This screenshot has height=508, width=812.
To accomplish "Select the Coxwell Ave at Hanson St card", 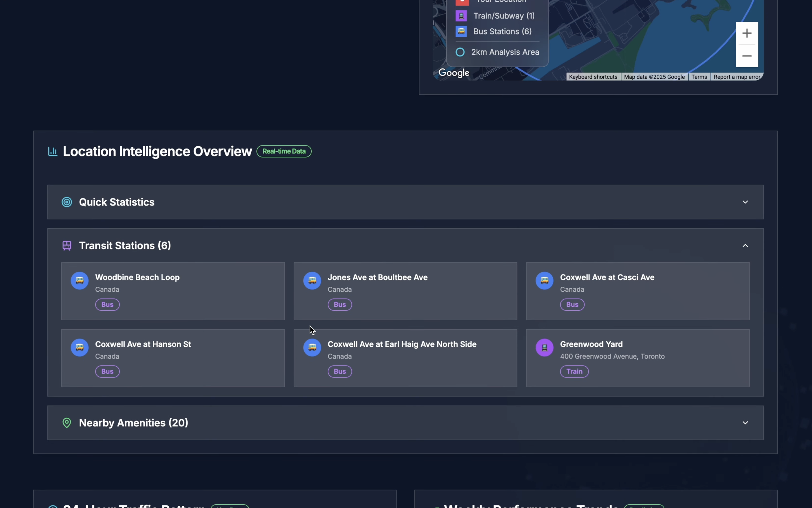I will (x=201, y=358).
